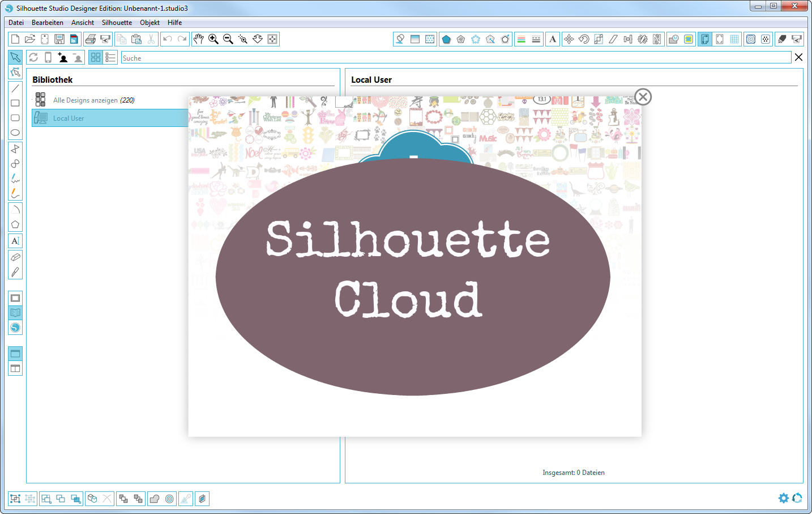Image resolution: width=812 pixels, height=514 pixels.
Task: Toggle the registration marks panel
Action: click(719, 39)
